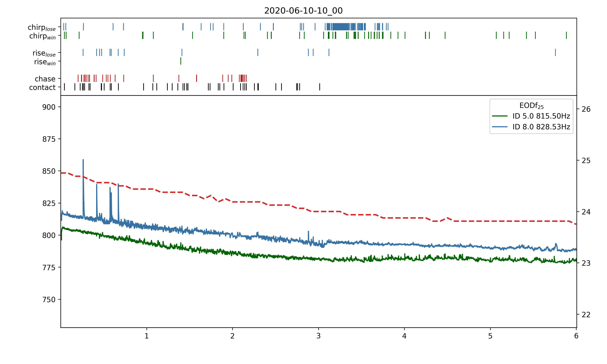Click the rightmost chirp_win marker

[x=566, y=35]
